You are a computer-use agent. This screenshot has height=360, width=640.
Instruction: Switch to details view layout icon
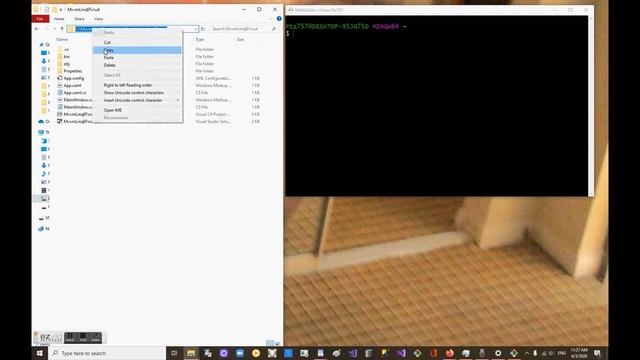(270, 343)
